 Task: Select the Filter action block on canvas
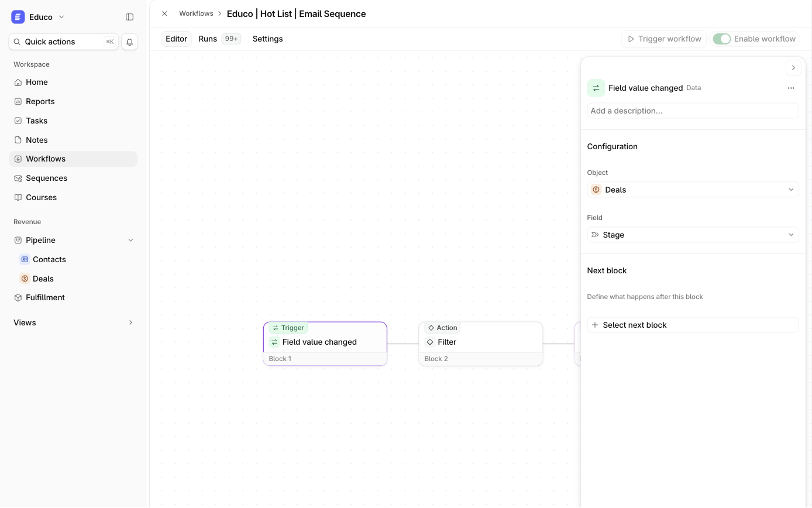pos(481,344)
